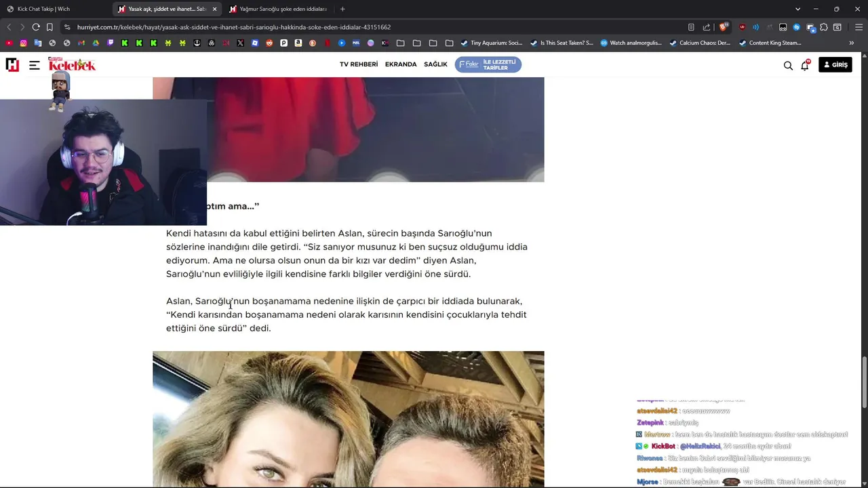868x488 pixels.
Task: Click the Hürriyet H logo
Action: pos(12,64)
